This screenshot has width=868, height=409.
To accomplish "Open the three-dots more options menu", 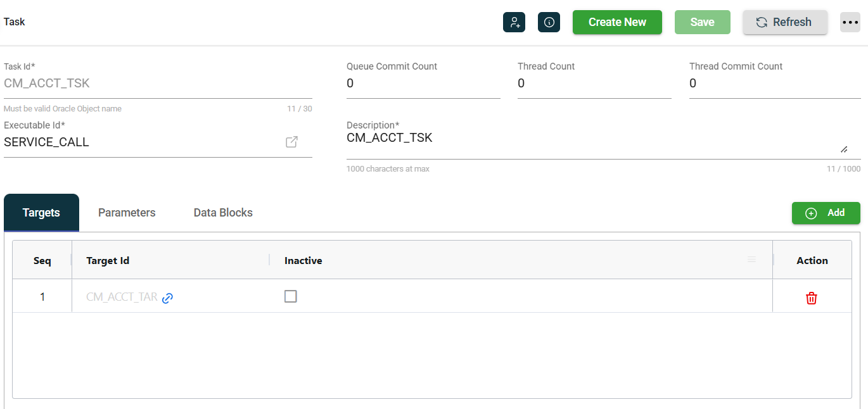I will [850, 22].
